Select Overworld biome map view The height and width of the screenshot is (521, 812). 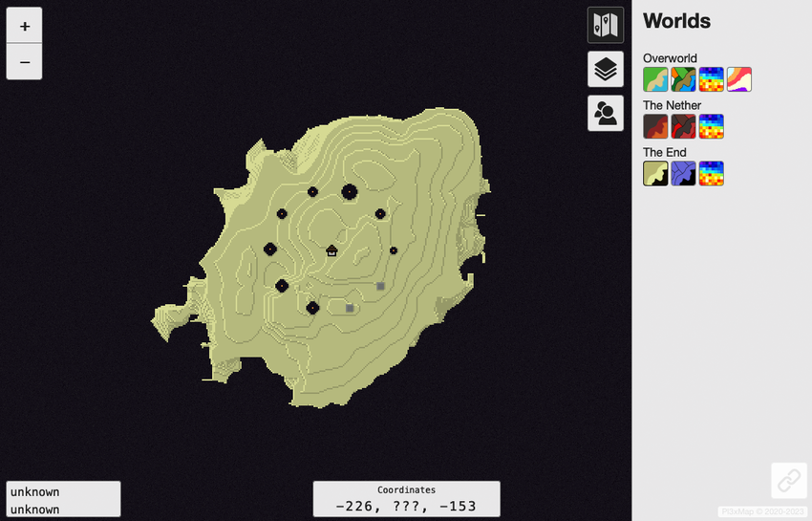tap(683, 79)
